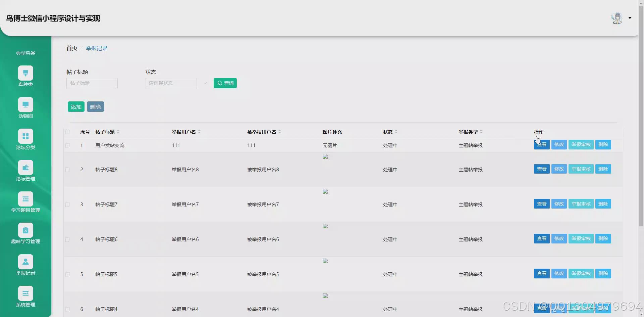Check the row 帖子标题5 checkbox
This screenshot has height=317, width=644.
pyautogui.click(x=67, y=274)
